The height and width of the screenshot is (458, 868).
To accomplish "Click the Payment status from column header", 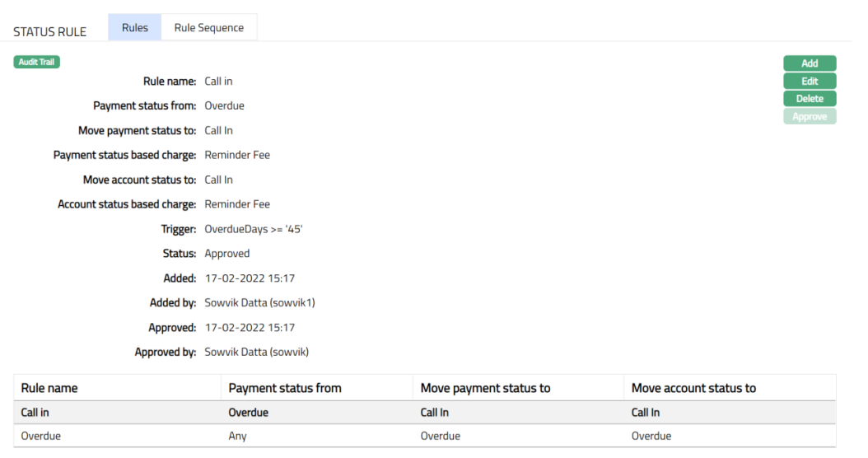I will point(284,388).
